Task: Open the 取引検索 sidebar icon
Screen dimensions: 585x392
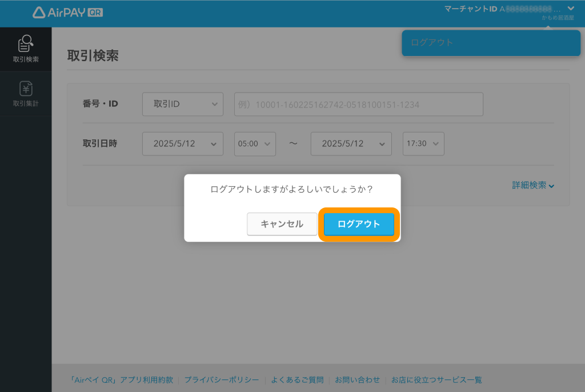Action: tap(26, 49)
